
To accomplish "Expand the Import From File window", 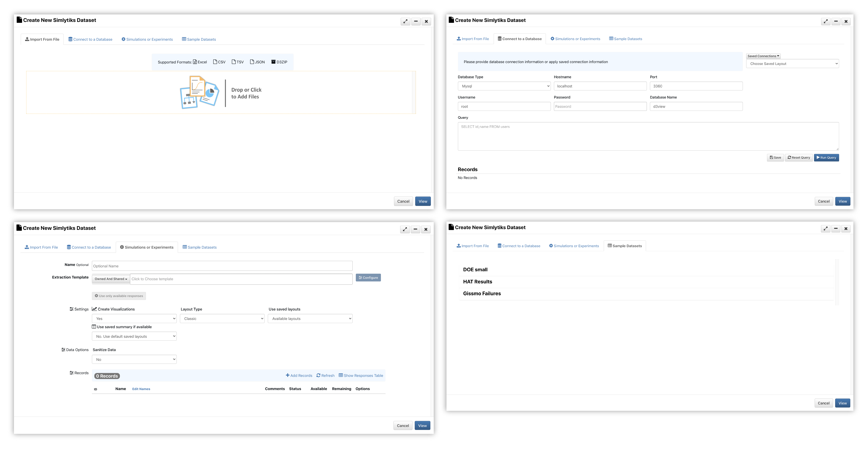I will coord(405,22).
